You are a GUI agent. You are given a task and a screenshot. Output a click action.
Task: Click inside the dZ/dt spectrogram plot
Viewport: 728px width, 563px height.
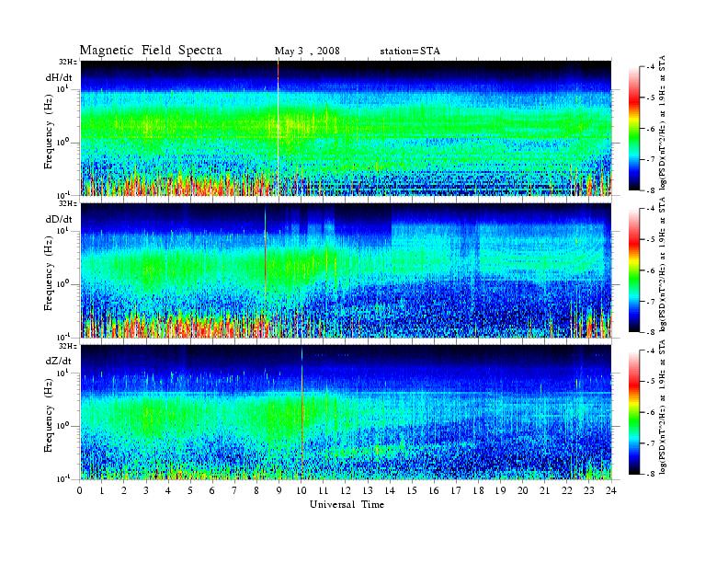[346, 412]
